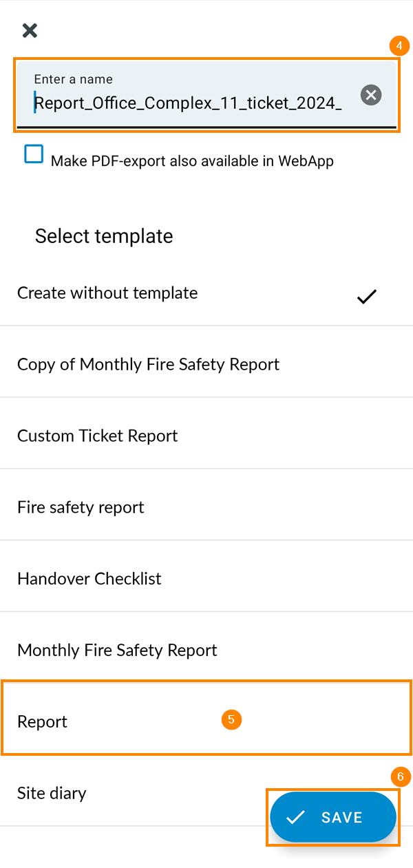Viewport: 413px width, 868px height.
Task: Pick Copy of Monthly Fire Safety Report
Action: [147, 363]
